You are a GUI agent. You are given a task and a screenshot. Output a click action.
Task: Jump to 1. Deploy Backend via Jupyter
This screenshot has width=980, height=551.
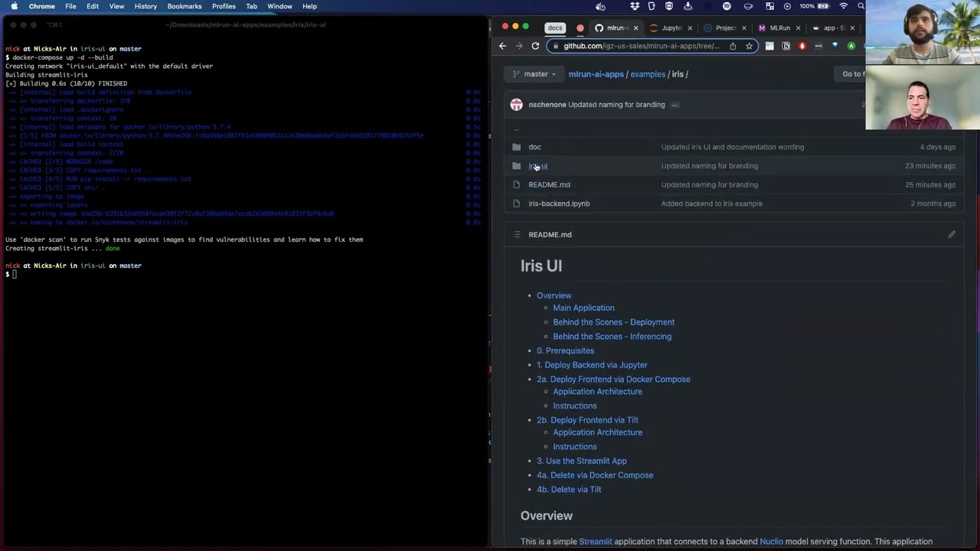[x=592, y=365]
